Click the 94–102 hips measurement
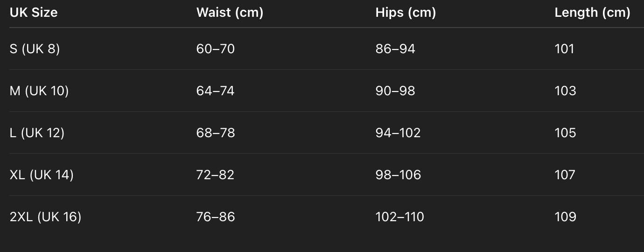The height and width of the screenshot is (252, 644). tap(398, 133)
